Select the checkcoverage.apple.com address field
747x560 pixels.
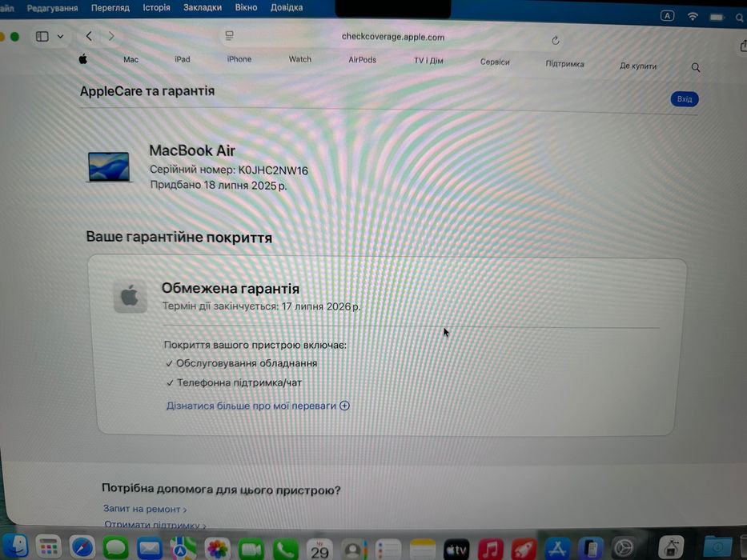pyautogui.click(x=393, y=37)
